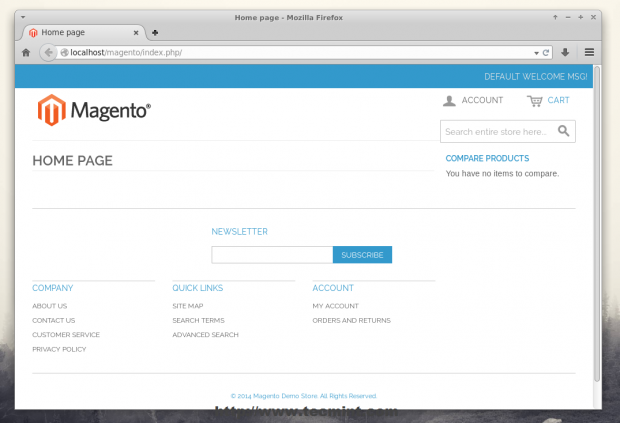
Task: Click the Account person icon
Action: pyautogui.click(x=449, y=101)
